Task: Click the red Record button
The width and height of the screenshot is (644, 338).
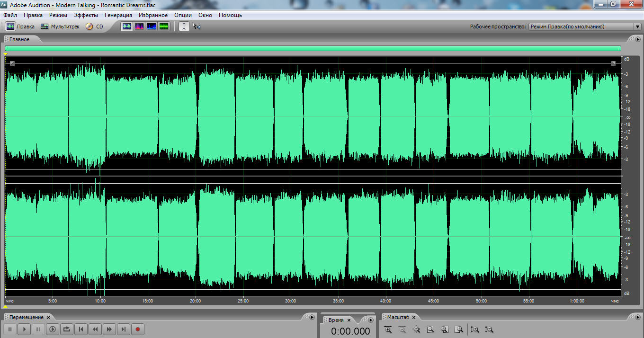Action: (137, 329)
